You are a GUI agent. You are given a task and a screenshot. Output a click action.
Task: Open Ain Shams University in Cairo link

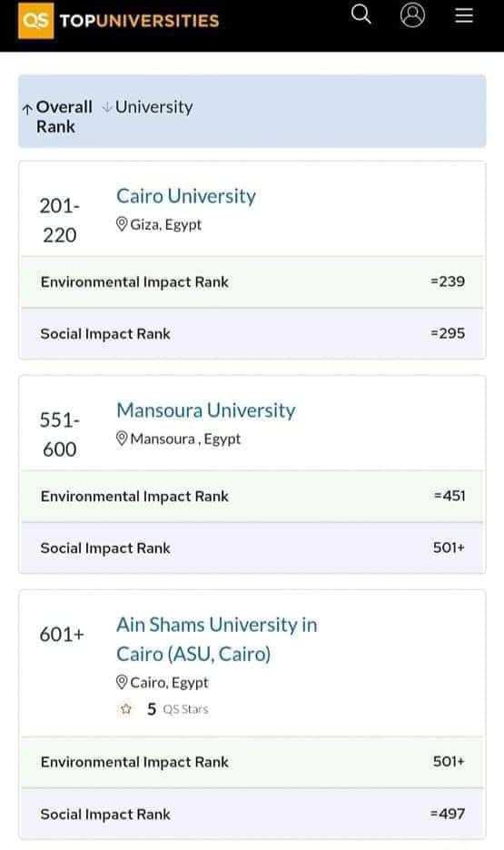[x=217, y=639]
